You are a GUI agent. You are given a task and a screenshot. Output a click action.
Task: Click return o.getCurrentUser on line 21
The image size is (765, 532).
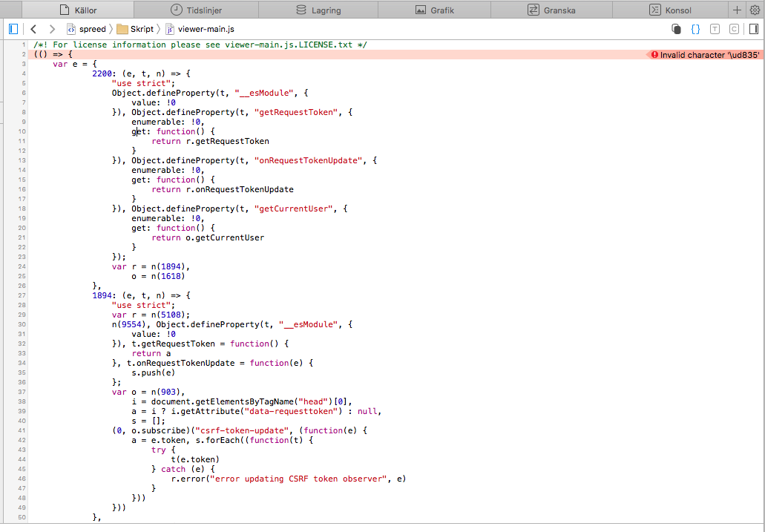[x=208, y=237]
